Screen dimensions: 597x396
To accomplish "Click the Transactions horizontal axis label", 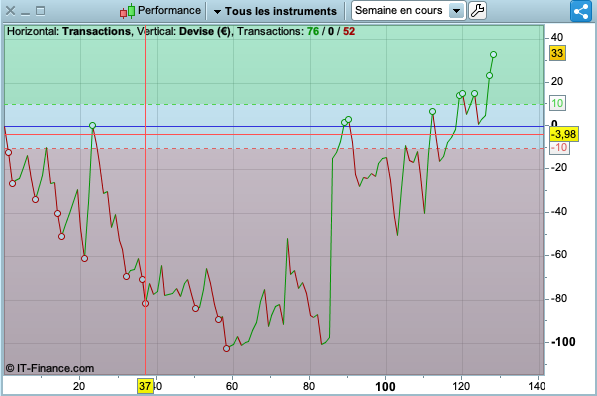I will (96, 31).
